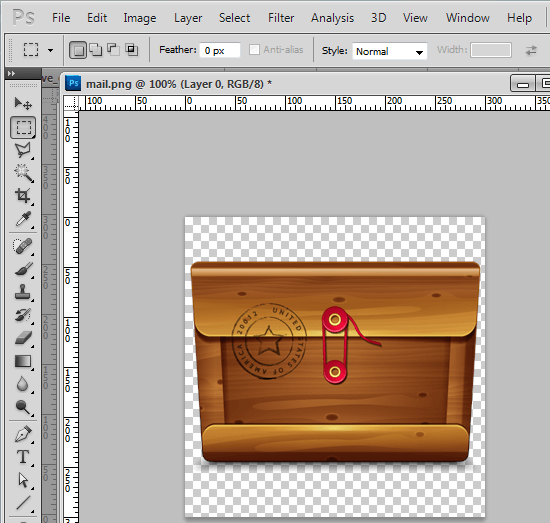Open the Layer menu

click(x=188, y=18)
